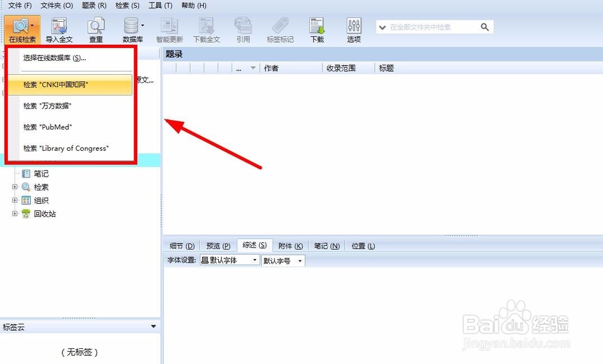The image size is (603, 364).
Task: Expand the 检索 tree node
Action: 14,187
